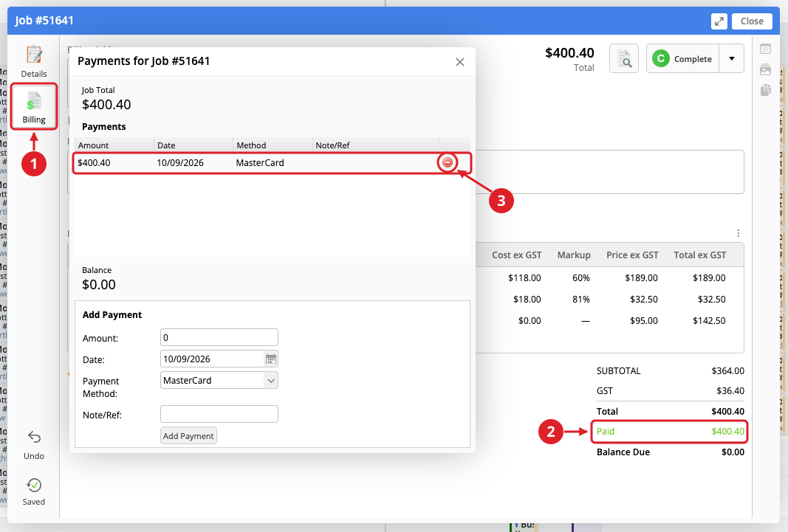Screen dimensions: 788x532
Task: Click the SUBTOTAL $364.00 amount
Action: coord(727,371)
